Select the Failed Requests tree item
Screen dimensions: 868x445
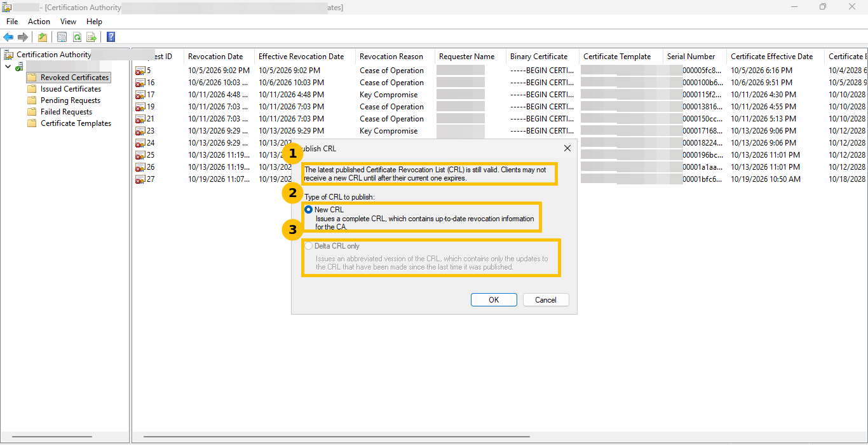(x=66, y=112)
